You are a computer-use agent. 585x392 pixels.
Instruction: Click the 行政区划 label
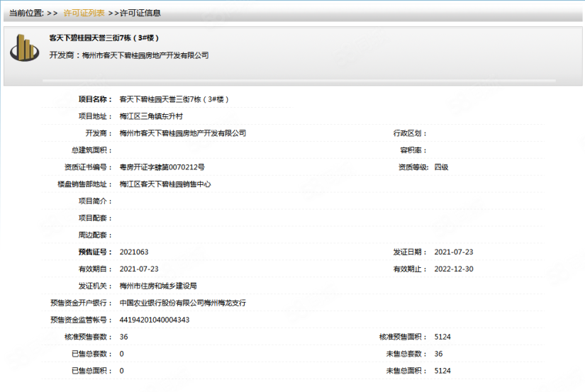click(410, 133)
